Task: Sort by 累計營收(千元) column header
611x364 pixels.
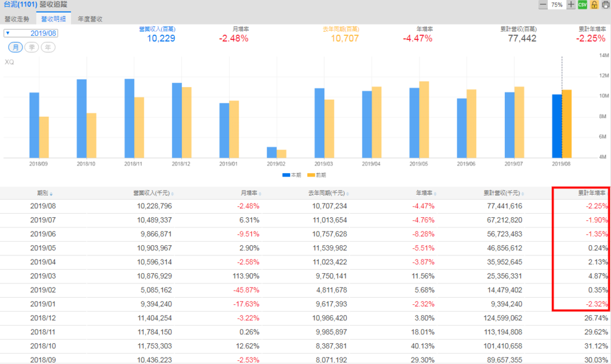Action: coord(504,193)
